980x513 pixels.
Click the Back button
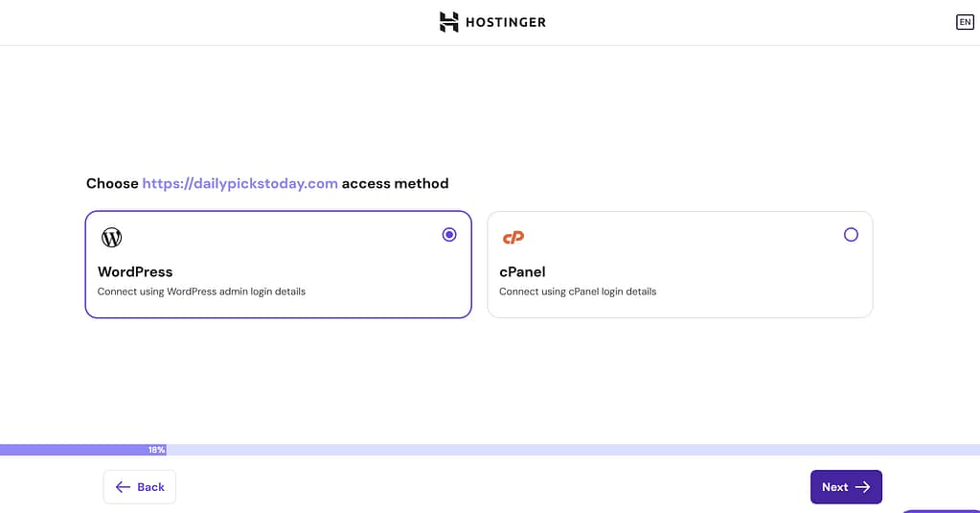[139, 487]
